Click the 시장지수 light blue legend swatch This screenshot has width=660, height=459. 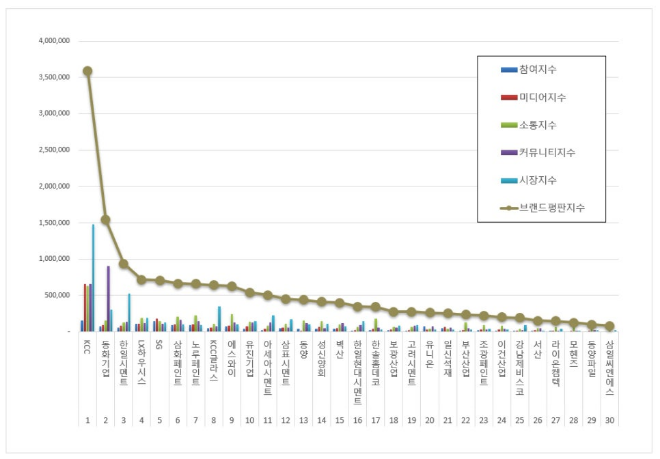click(508, 180)
